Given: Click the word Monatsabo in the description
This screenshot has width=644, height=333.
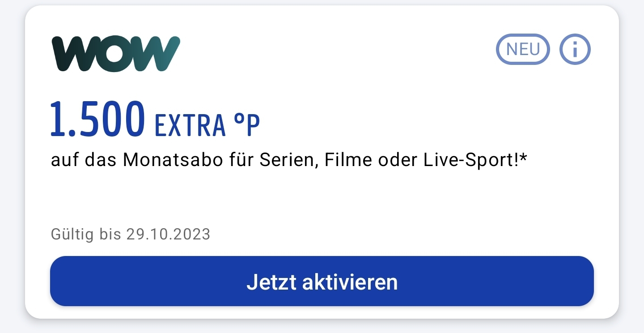Looking at the screenshot, I should (x=173, y=160).
